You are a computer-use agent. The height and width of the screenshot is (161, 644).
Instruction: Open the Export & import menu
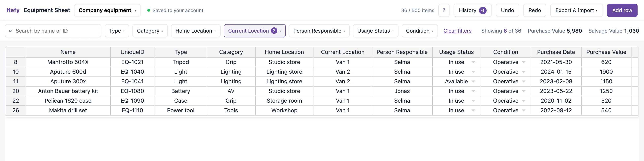[576, 10]
